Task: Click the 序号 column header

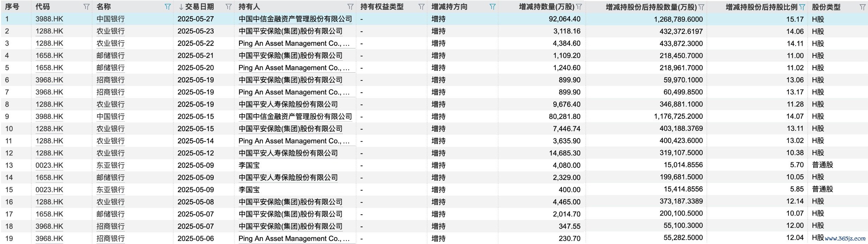Action: click(x=12, y=7)
